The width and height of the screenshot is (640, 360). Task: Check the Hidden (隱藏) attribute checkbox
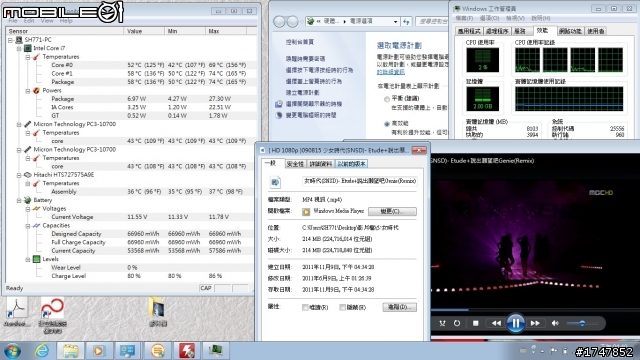(x=342, y=307)
